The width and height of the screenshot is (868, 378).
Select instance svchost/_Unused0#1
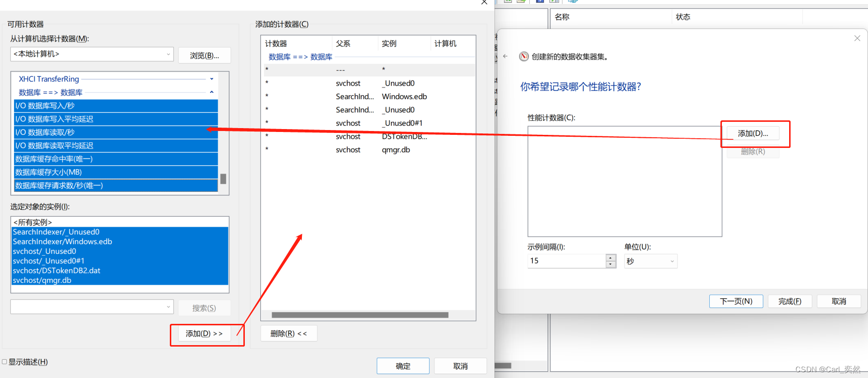click(x=120, y=261)
